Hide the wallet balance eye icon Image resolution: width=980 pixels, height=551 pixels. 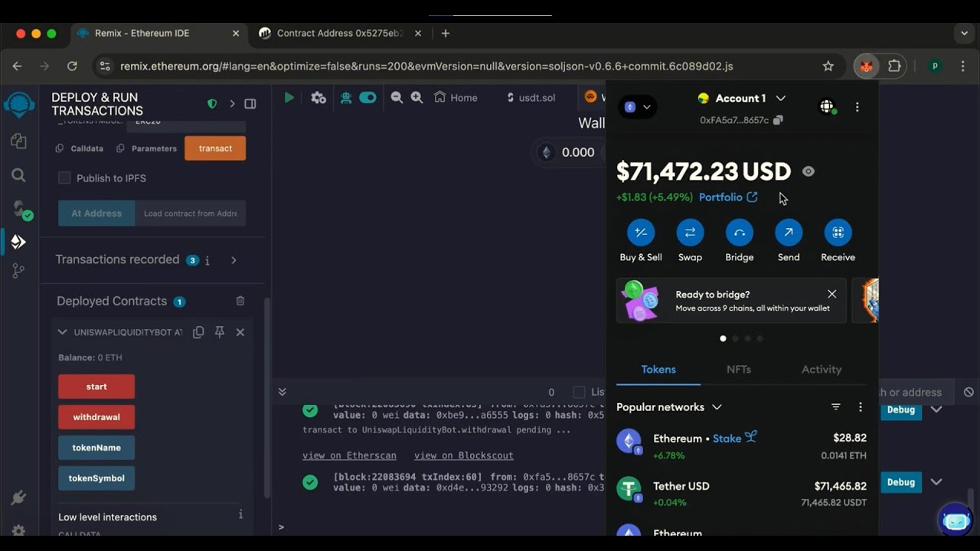[x=808, y=171]
